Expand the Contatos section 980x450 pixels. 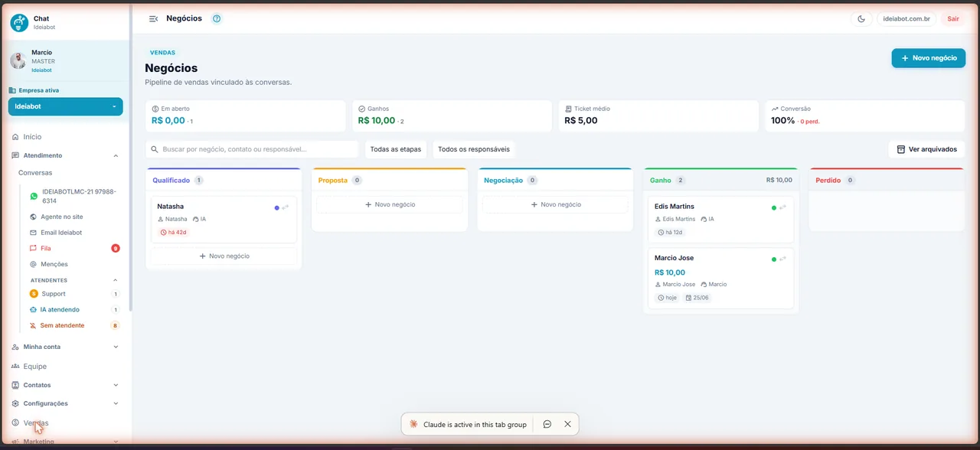65,385
